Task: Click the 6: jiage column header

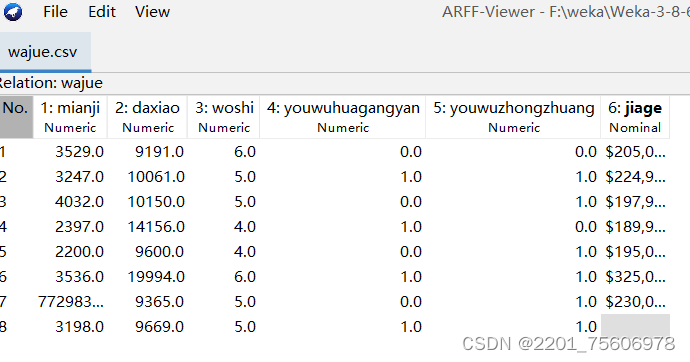Action: 635,117
